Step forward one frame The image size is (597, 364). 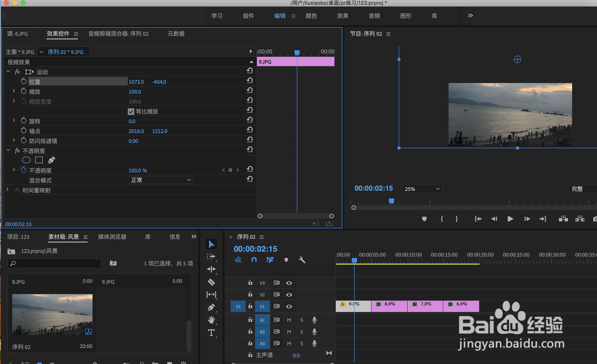[x=527, y=219]
